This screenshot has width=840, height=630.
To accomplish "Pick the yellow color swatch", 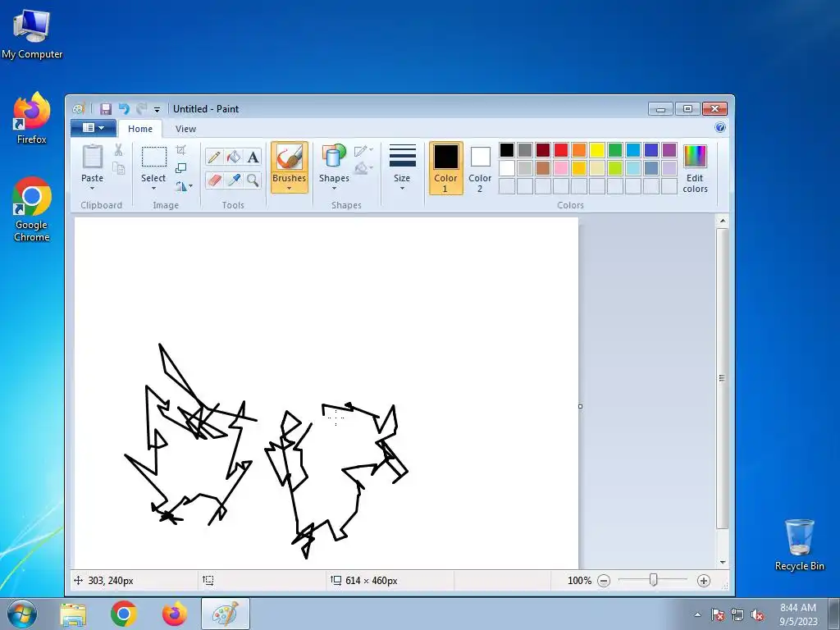I will click(x=597, y=150).
